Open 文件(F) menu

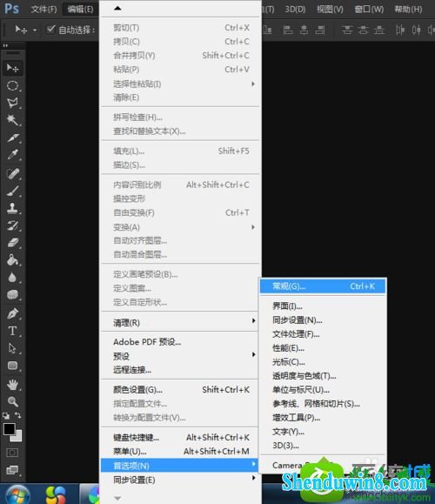43,10
